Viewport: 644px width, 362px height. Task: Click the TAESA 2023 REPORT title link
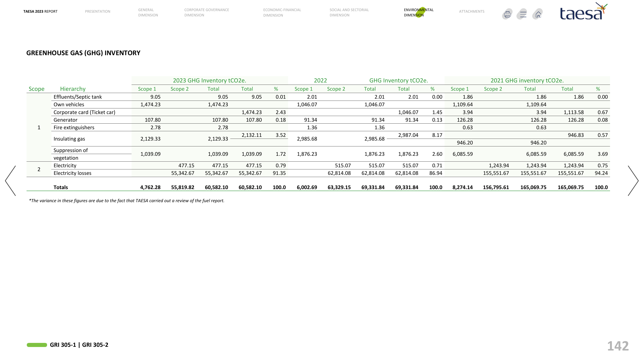41,12
